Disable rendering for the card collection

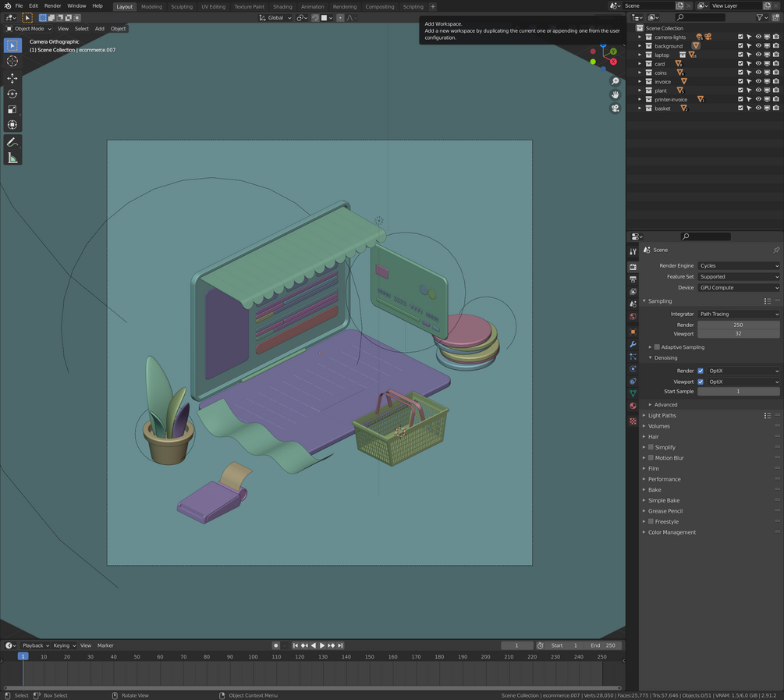[x=775, y=63]
